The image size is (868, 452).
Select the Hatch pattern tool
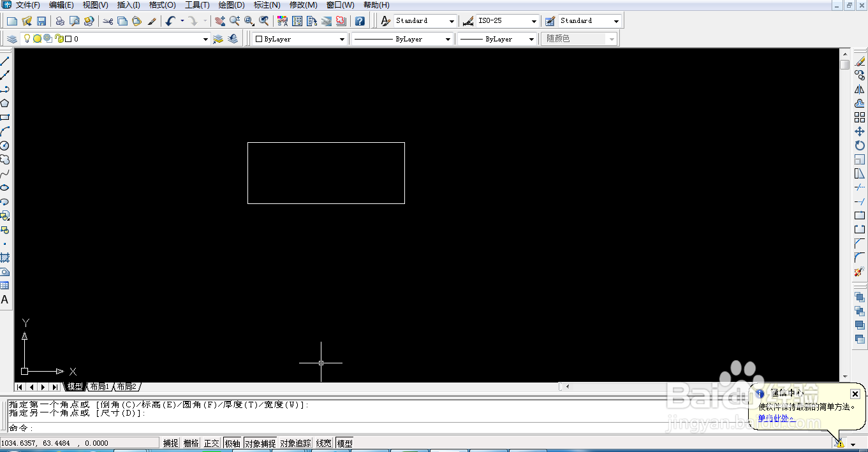4,258
